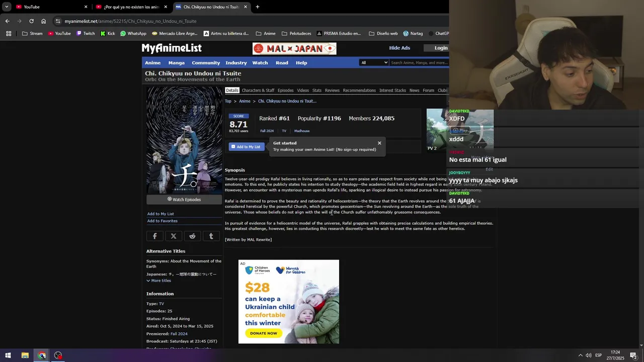
Task: Share the anime on Reddit
Action: point(192,236)
